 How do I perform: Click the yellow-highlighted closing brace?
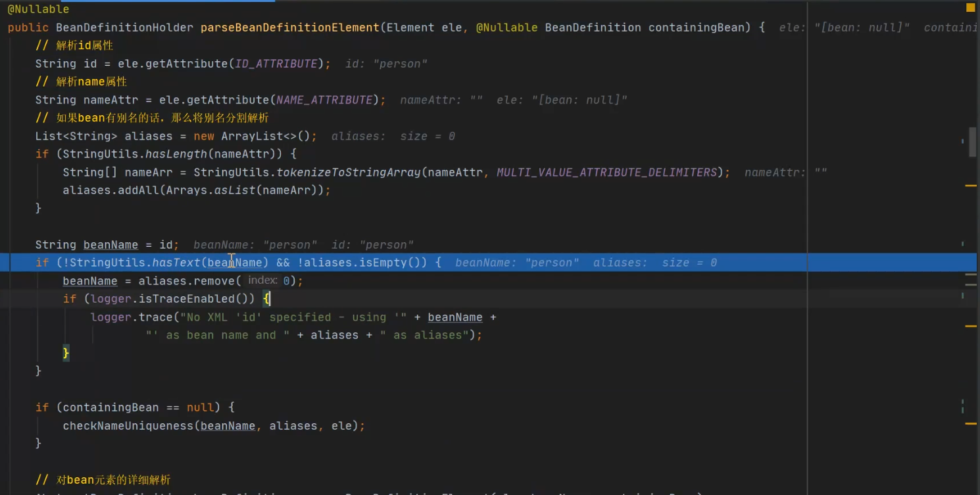66,353
